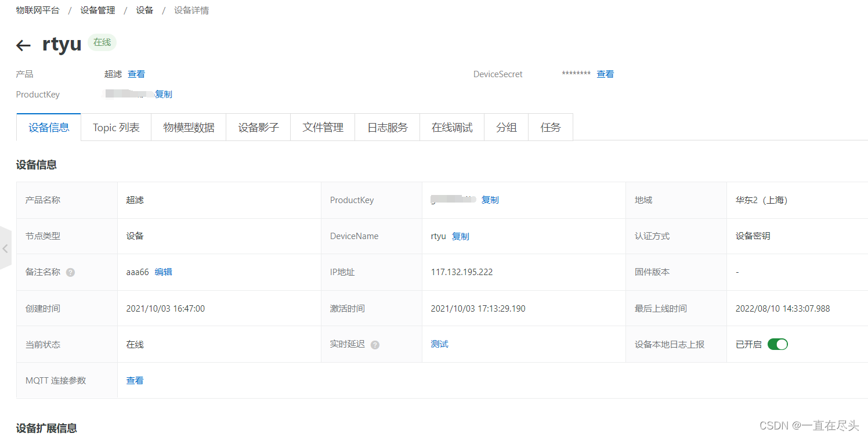Click 设备管理 in the breadcrumb

(x=97, y=10)
